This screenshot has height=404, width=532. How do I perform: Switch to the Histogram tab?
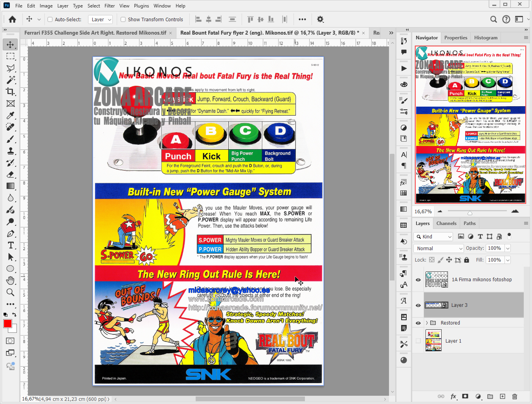486,38
